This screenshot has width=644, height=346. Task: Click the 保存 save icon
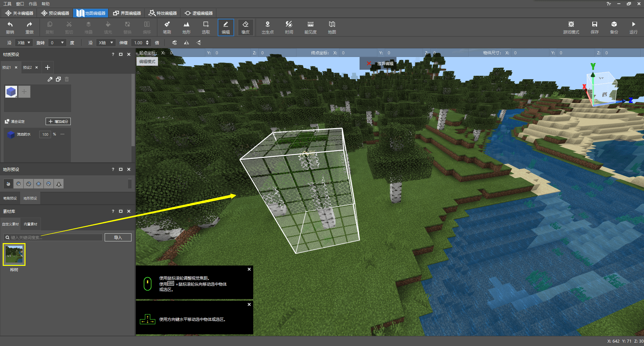pos(595,27)
